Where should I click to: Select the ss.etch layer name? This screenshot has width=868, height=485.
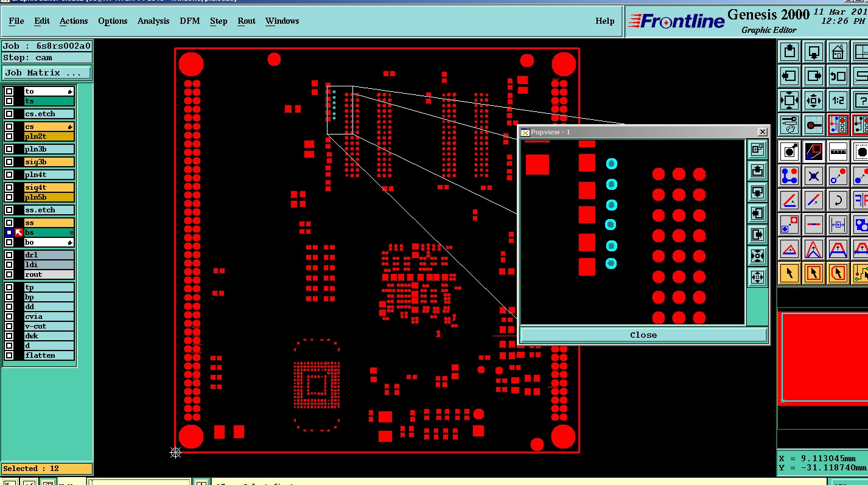pos(49,210)
